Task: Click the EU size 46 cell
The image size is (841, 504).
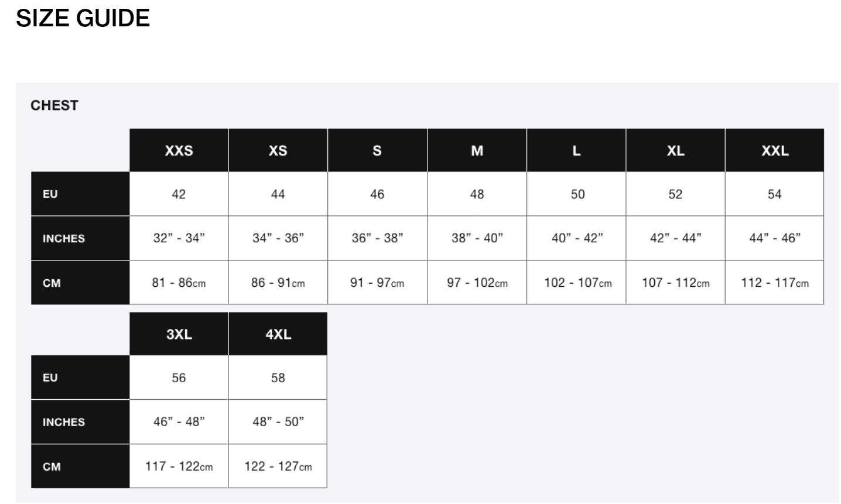Action: pos(377,194)
